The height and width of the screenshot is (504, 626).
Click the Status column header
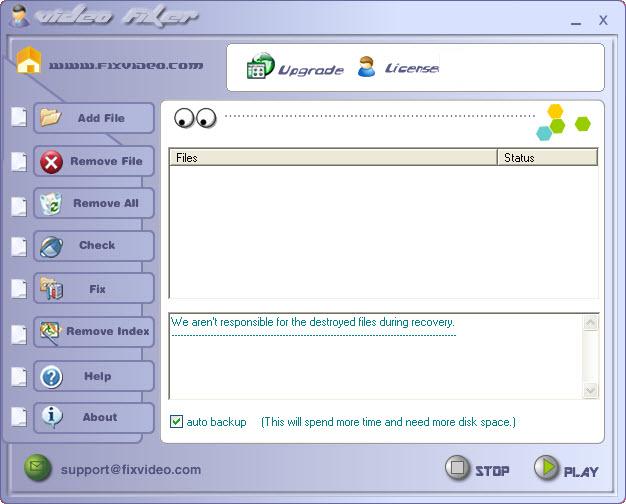coord(547,157)
